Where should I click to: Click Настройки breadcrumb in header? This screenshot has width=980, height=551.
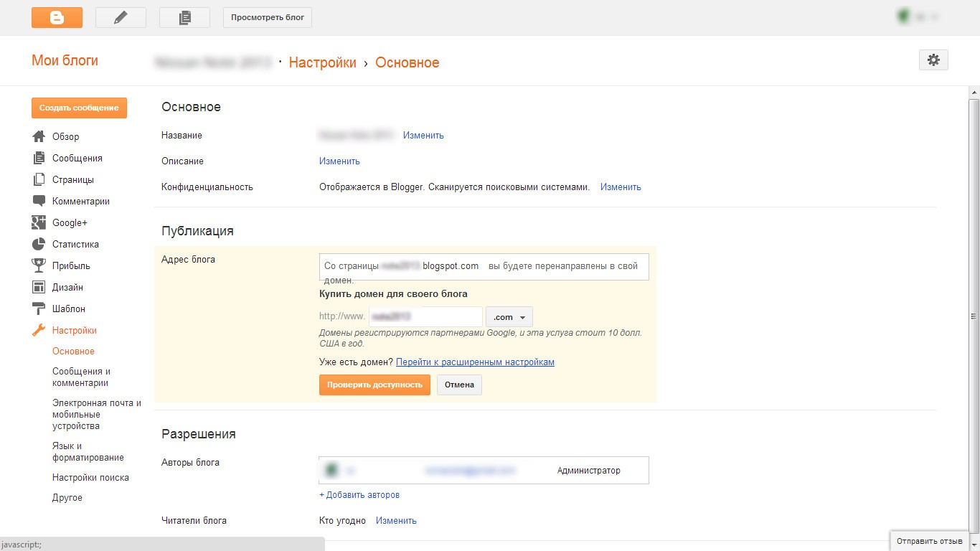click(x=323, y=62)
